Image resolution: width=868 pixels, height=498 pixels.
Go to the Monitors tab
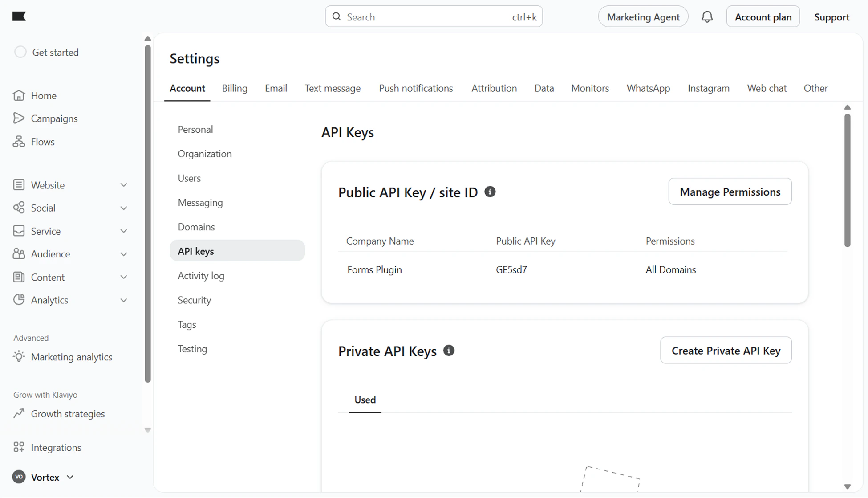tap(590, 88)
